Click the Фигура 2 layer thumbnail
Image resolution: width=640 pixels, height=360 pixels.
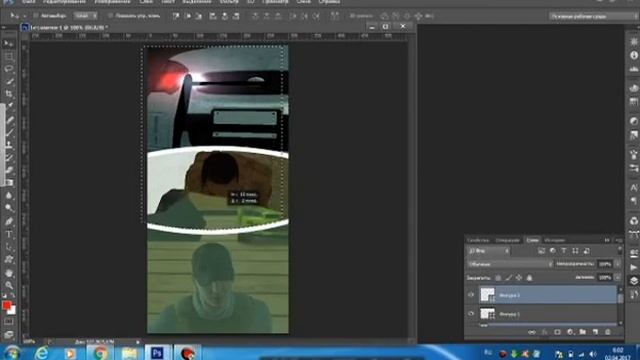487,295
